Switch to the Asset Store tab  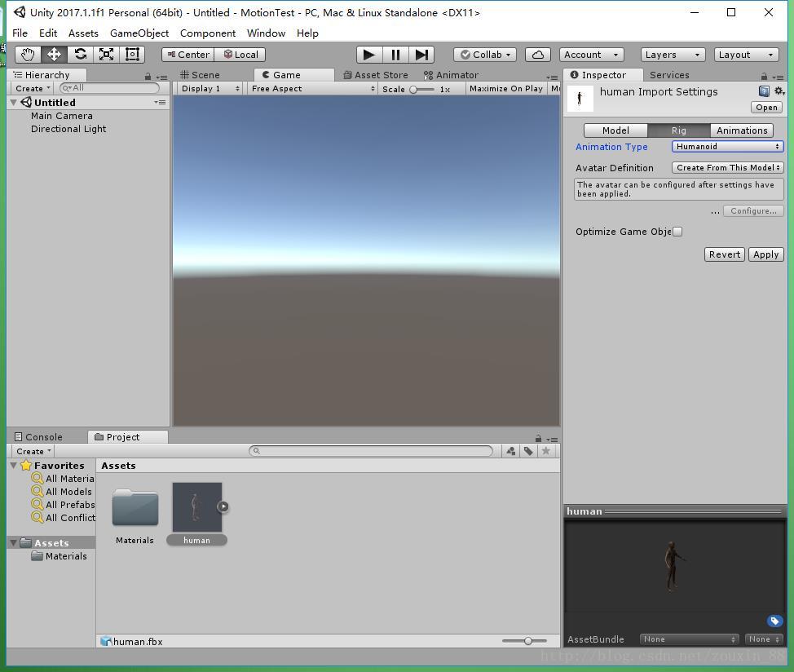point(376,75)
